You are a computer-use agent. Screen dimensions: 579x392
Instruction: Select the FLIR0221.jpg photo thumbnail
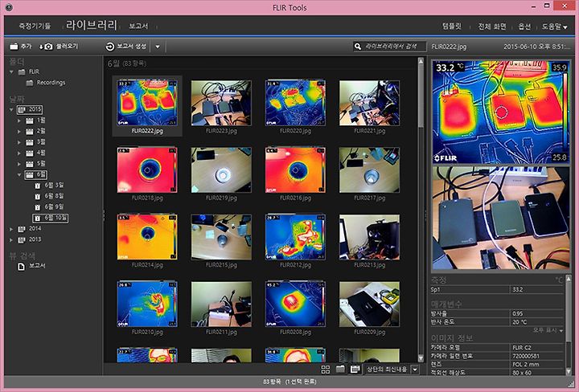(369, 104)
